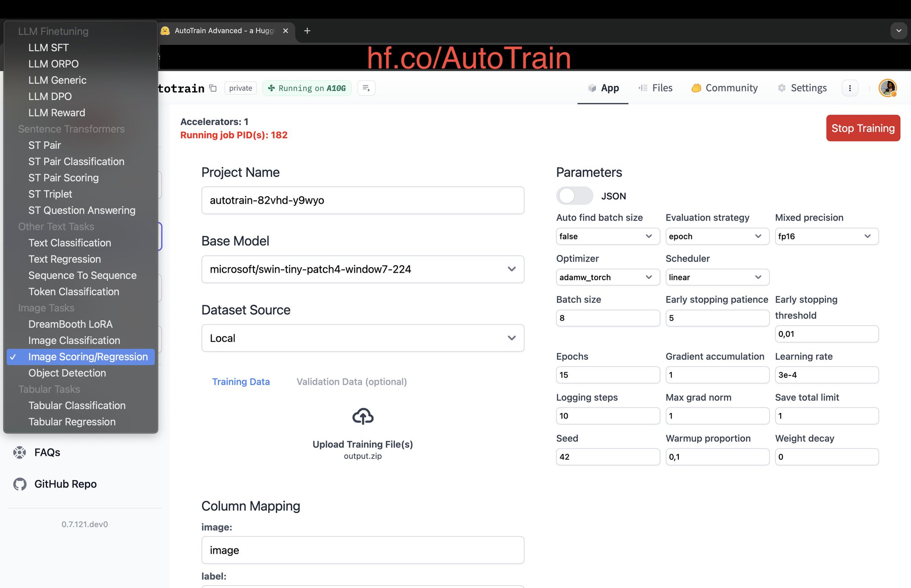The width and height of the screenshot is (911, 588).
Task: Click the Learning rate input field
Action: 826,375
